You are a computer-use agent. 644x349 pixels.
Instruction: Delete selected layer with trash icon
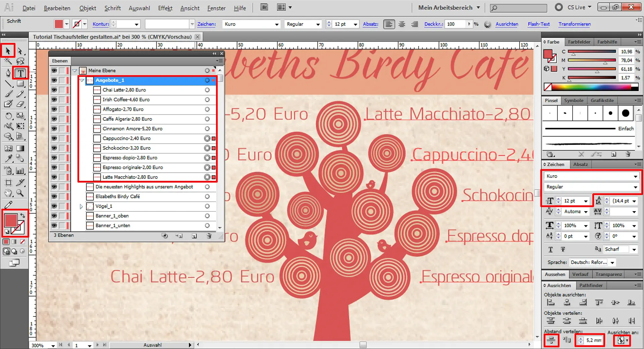(x=209, y=236)
